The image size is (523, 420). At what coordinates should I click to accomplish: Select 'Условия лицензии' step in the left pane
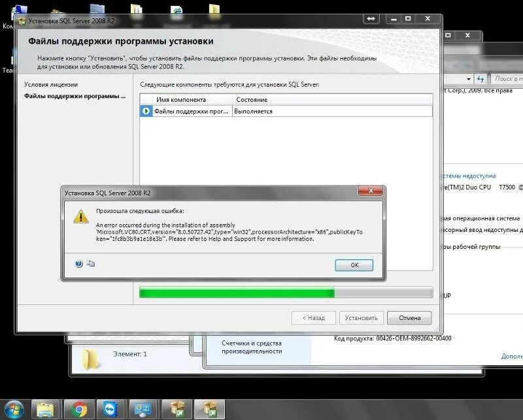coord(51,85)
